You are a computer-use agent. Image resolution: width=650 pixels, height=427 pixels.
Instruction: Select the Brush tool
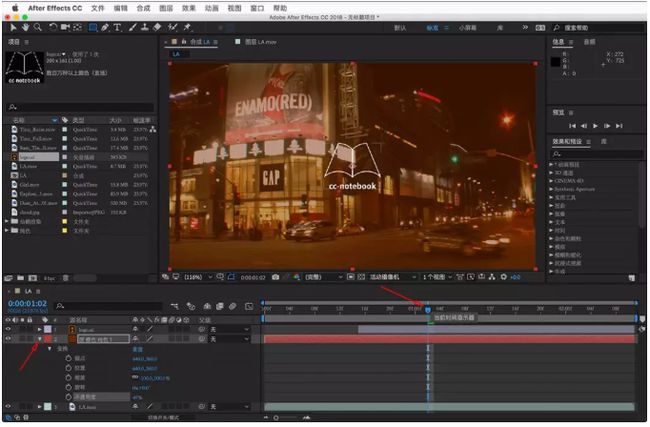[x=133, y=27]
